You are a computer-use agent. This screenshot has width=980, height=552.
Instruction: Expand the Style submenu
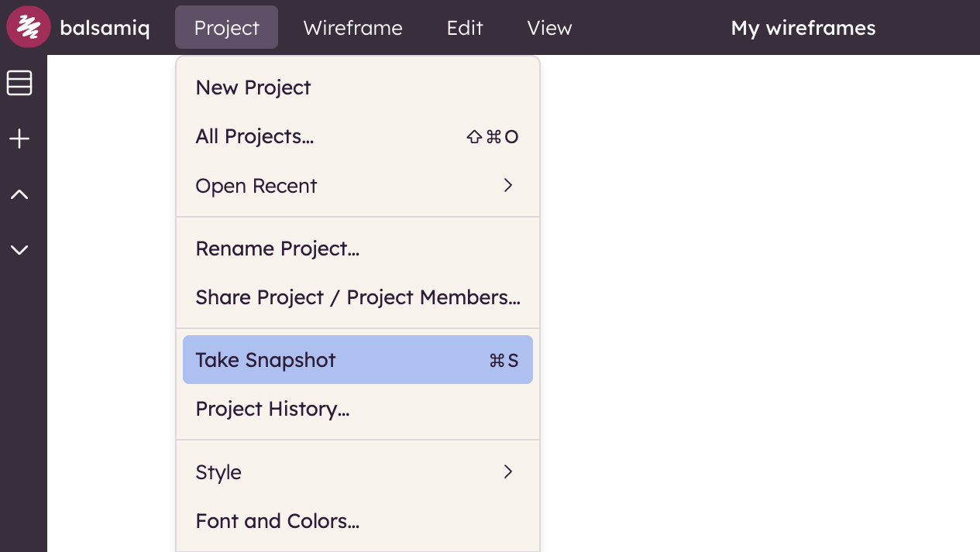point(358,472)
